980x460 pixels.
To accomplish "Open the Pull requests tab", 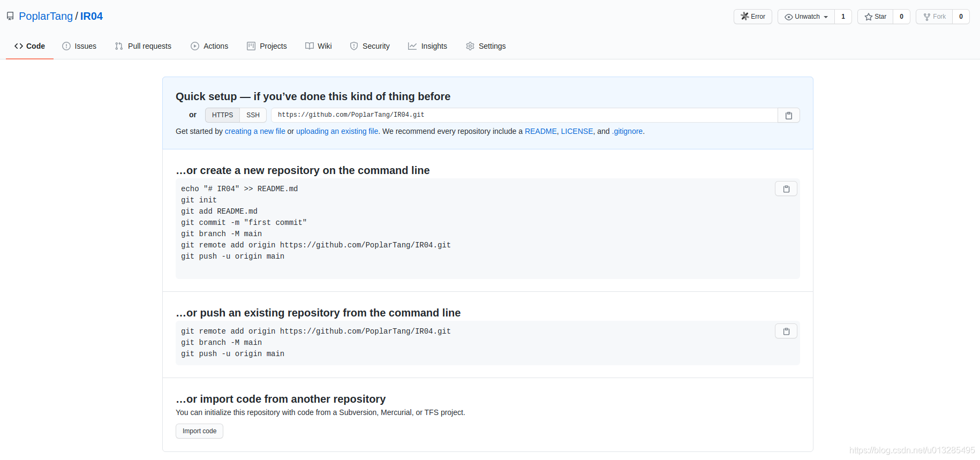I will point(143,46).
